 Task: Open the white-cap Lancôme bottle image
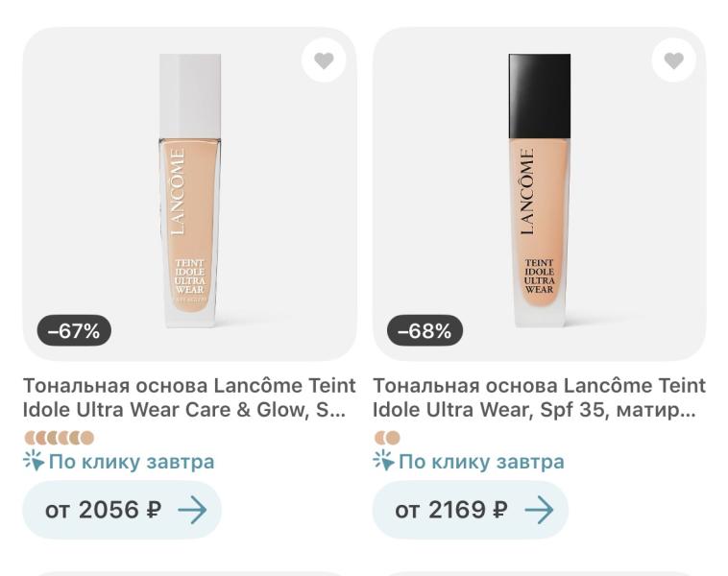click(190, 191)
